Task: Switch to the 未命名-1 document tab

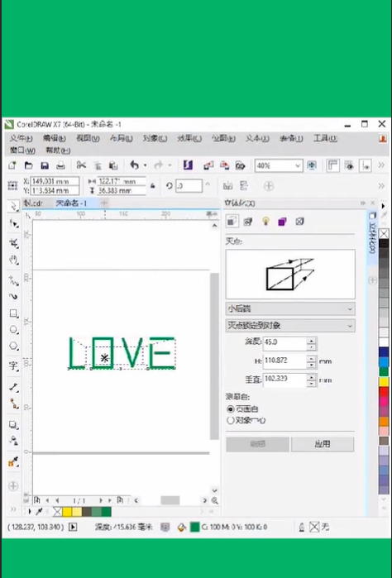Action: (71, 203)
